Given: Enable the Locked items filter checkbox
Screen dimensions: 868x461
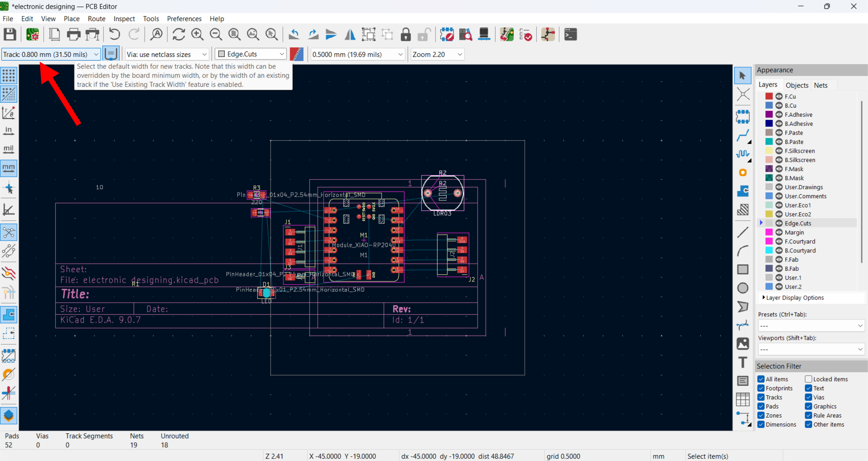Looking at the screenshot, I should click(808, 379).
